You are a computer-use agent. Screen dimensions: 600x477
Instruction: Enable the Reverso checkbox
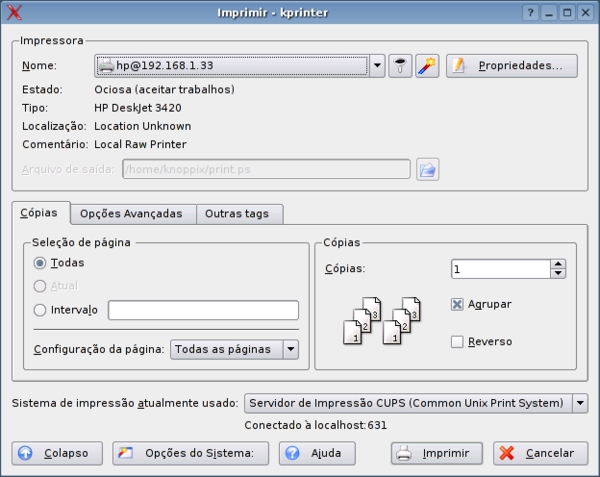point(457,342)
